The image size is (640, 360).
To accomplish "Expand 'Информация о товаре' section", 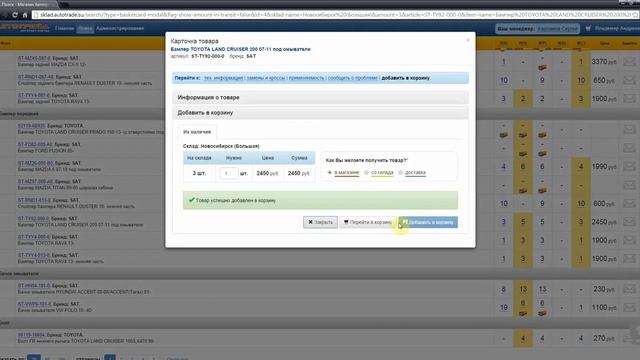I will (320, 98).
